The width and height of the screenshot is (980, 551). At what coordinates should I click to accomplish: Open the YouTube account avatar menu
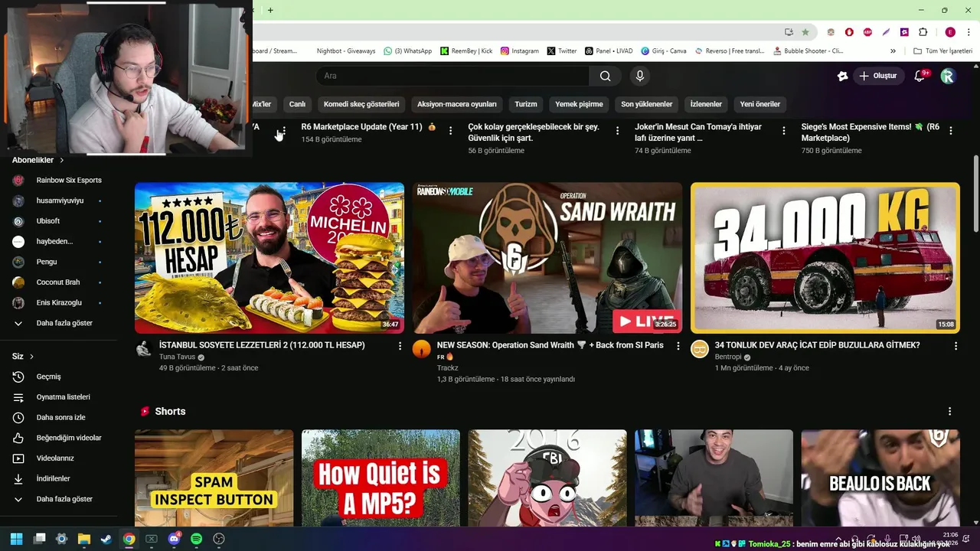pyautogui.click(x=948, y=76)
